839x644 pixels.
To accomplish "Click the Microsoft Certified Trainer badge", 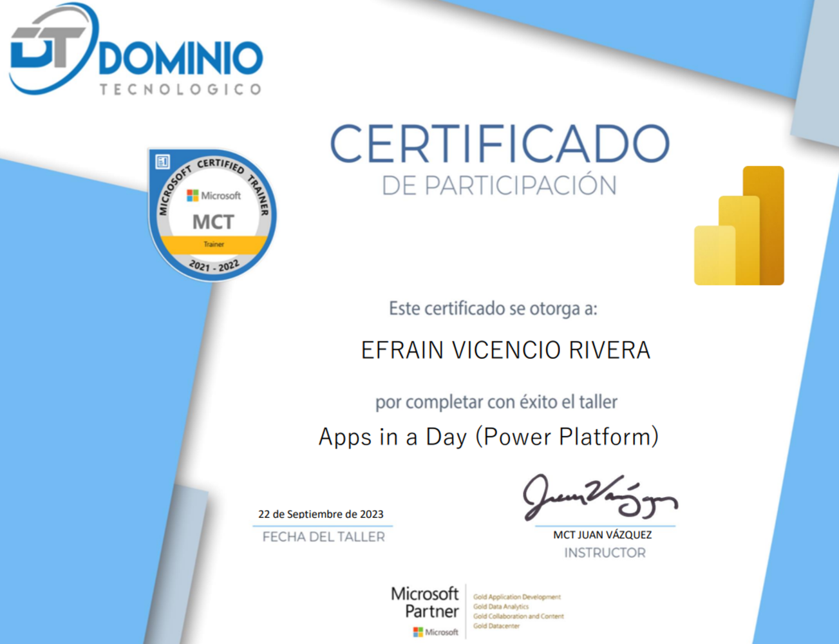I will [x=212, y=214].
